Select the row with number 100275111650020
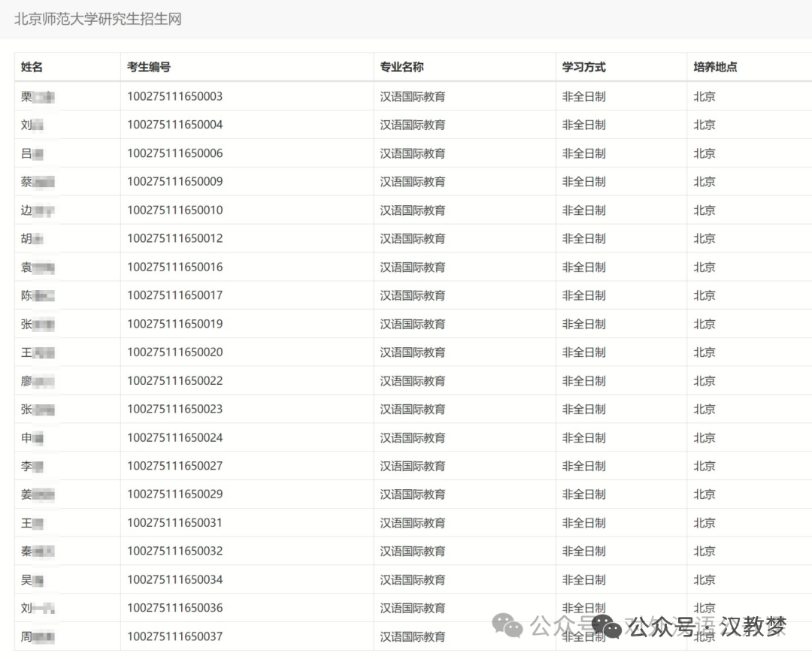 (x=174, y=352)
